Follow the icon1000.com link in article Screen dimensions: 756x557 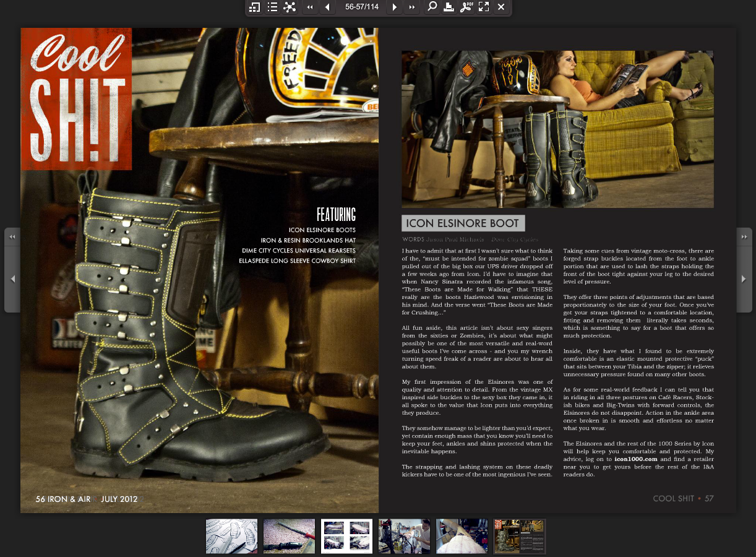pyautogui.click(x=636, y=459)
